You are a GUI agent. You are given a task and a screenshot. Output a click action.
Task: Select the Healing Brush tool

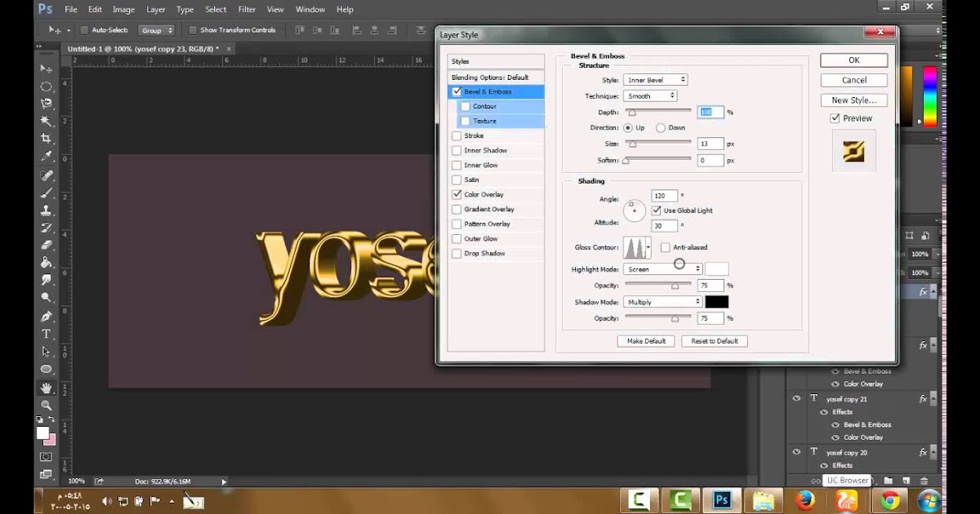click(x=47, y=175)
